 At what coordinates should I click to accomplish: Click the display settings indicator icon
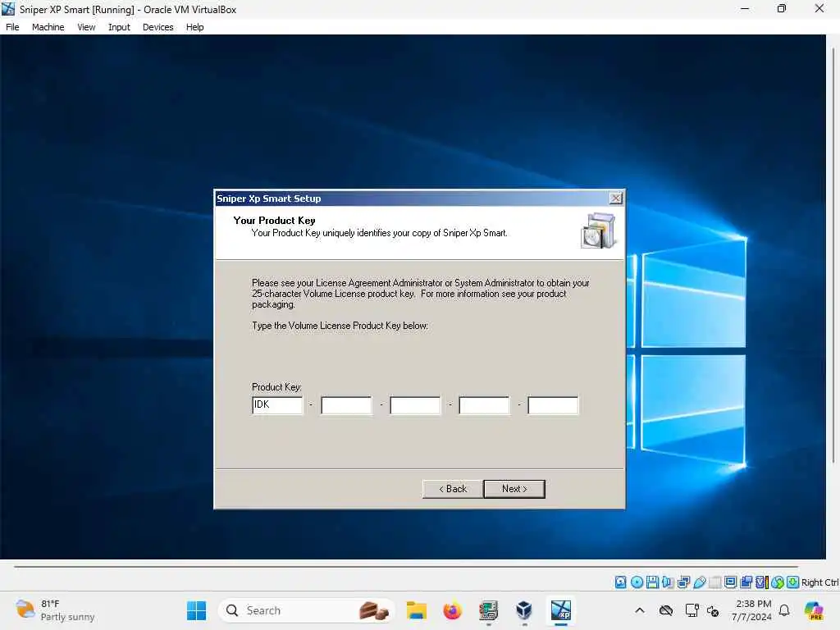(x=730, y=582)
